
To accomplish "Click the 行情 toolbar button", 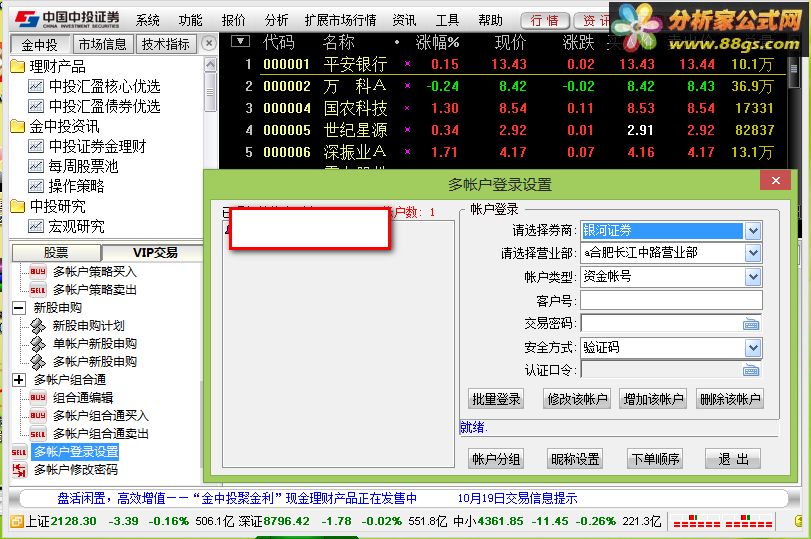I will pyautogui.click(x=544, y=21).
